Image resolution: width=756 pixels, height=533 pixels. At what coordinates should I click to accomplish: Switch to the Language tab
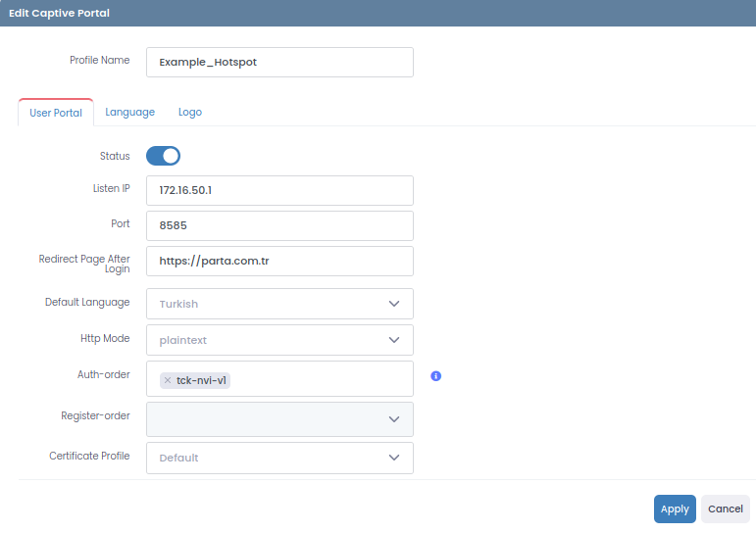pyautogui.click(x=129, y=113)
